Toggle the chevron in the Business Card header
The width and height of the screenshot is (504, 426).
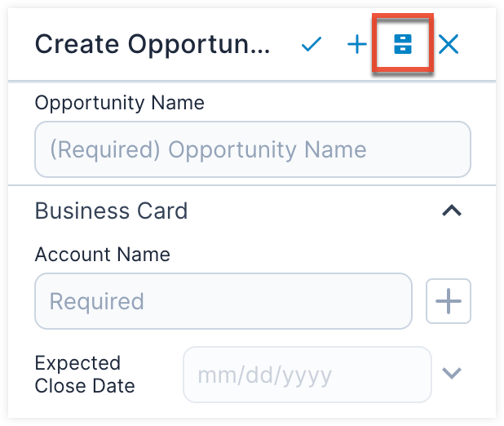(451, 211)
